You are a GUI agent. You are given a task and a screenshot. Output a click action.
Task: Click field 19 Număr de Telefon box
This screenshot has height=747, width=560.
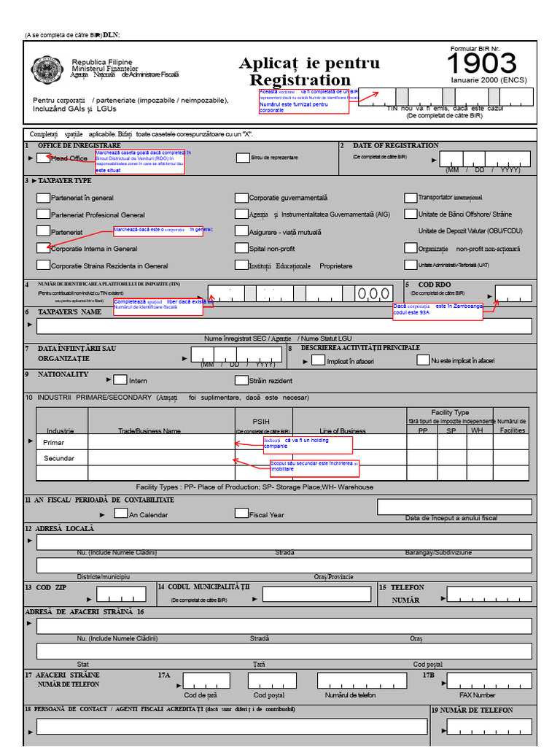pos(489,726)
